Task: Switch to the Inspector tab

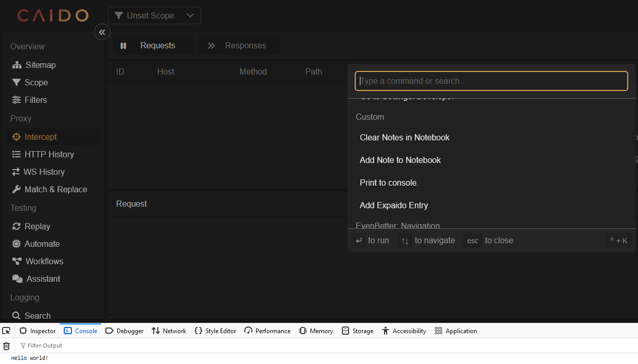Action: pos(38,331)
